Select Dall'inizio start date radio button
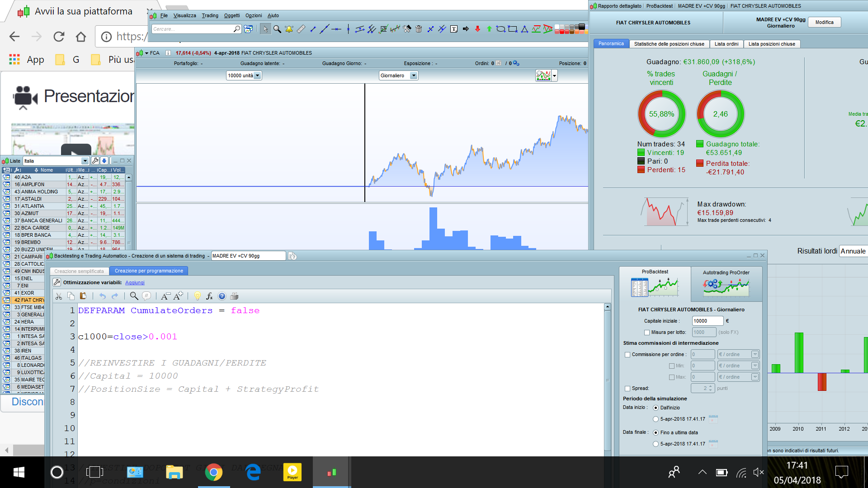Image resolution: width=868 pixels, height=488 pixels. [x=656, y=408]
